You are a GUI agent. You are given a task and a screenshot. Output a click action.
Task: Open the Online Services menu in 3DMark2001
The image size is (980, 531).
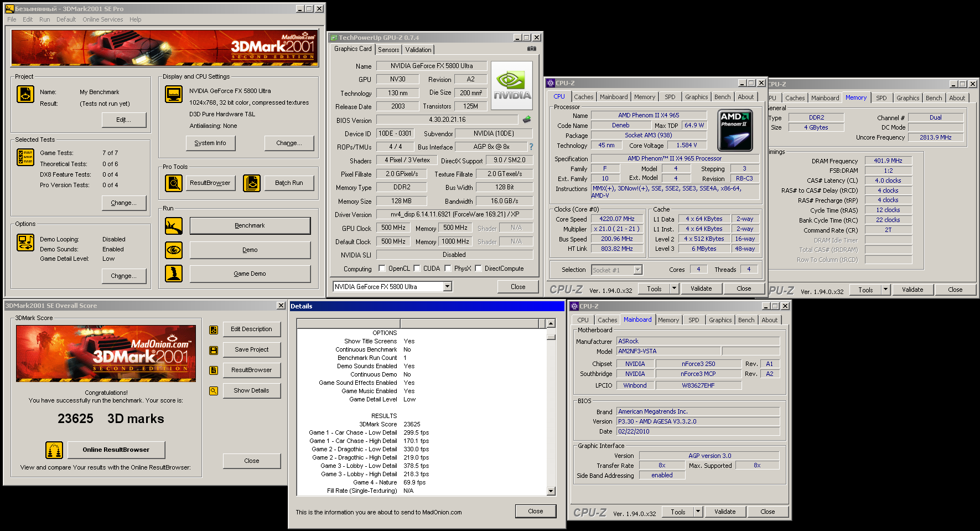(103, 19)
